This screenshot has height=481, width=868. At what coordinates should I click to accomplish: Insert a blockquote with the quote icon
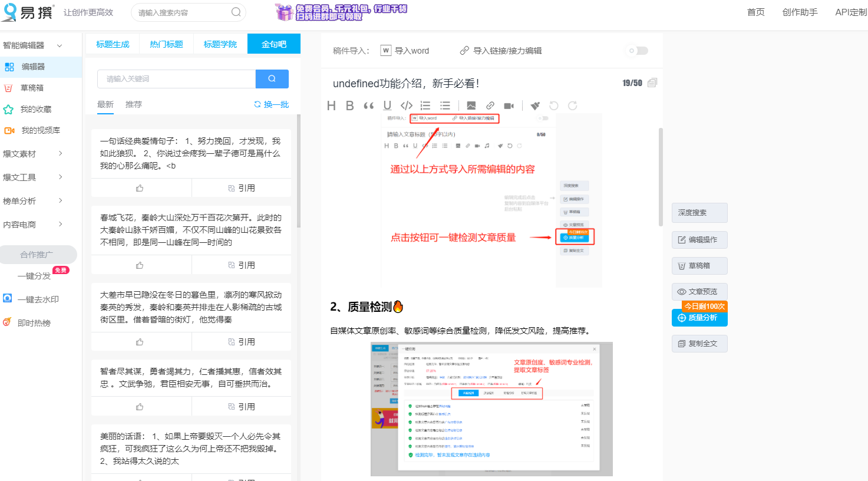pyautogui.click(x=369, y=106)
